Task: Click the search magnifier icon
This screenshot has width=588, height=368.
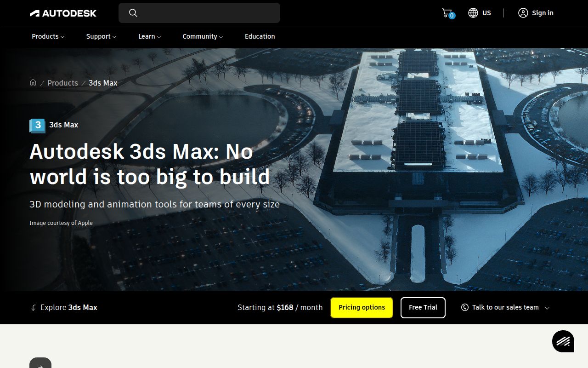Action: (133, 13)
